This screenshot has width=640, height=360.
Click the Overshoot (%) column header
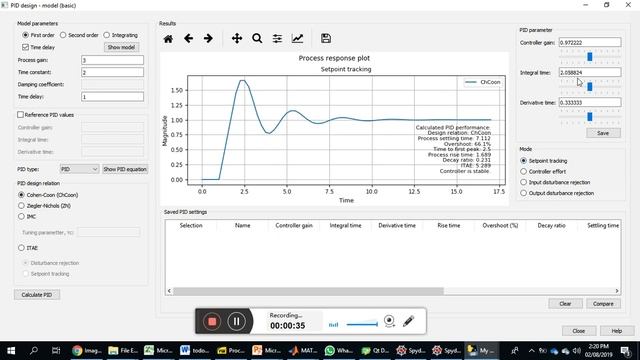pyautogui.click(x=500, y=225)
